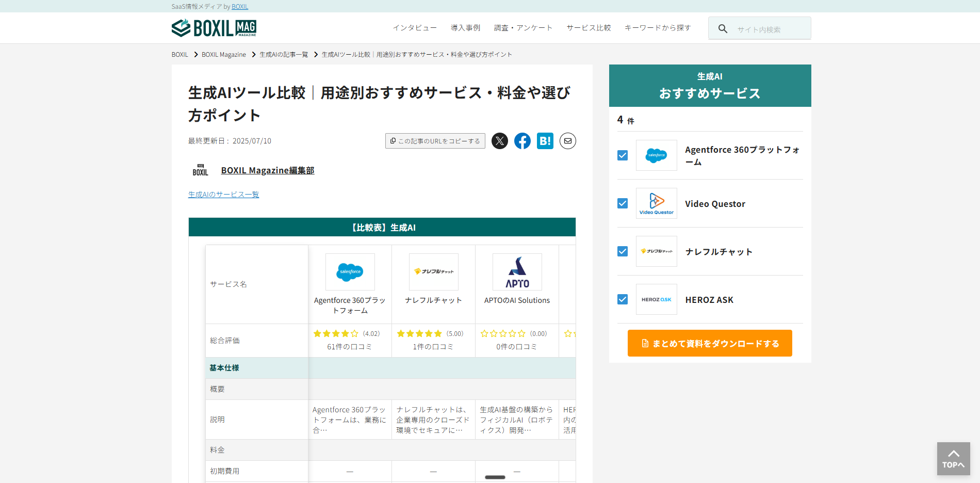Open Agentforce 360プラットフォーム name in table

pos(350,305)
